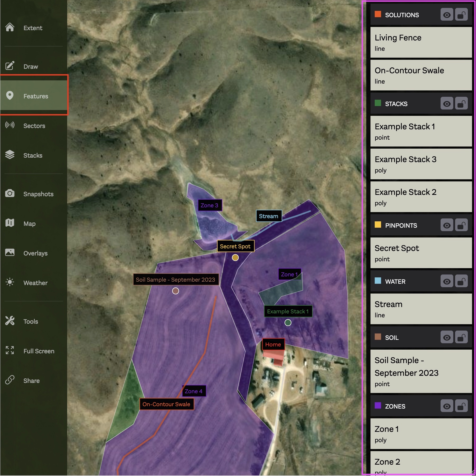This screenshot has width=476, height=476.
Task: Toggle the lock on Soil group
Action: [461, 337]
